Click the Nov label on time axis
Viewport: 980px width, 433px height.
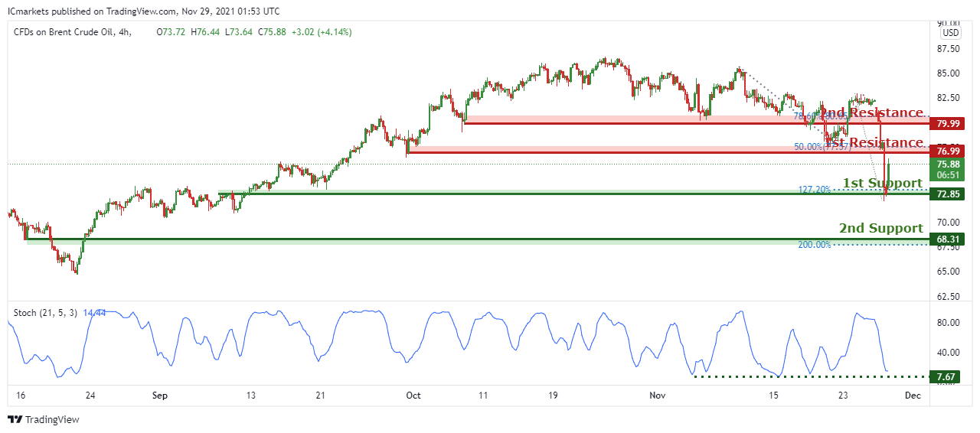click(658, 396)
